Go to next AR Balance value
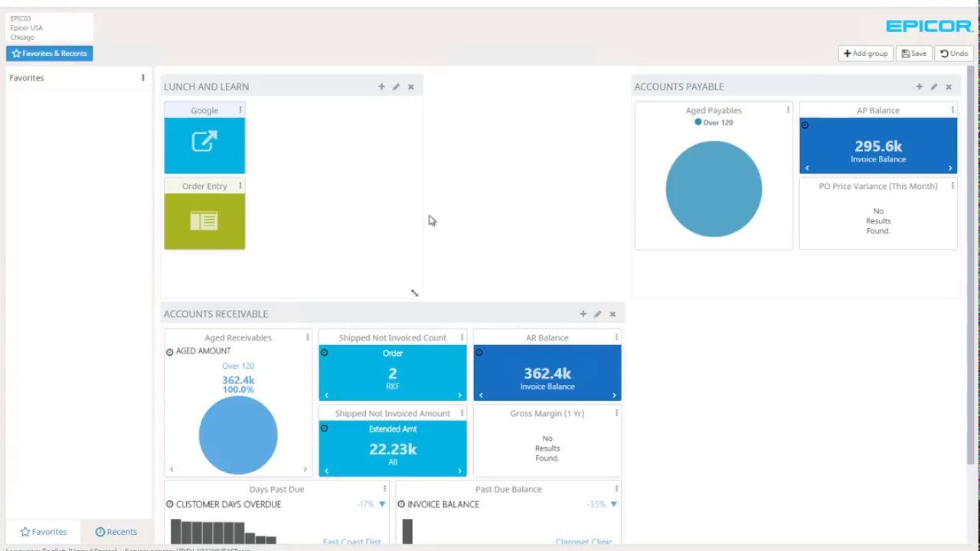This screenshot has height=551, width=980. [614, 395]
